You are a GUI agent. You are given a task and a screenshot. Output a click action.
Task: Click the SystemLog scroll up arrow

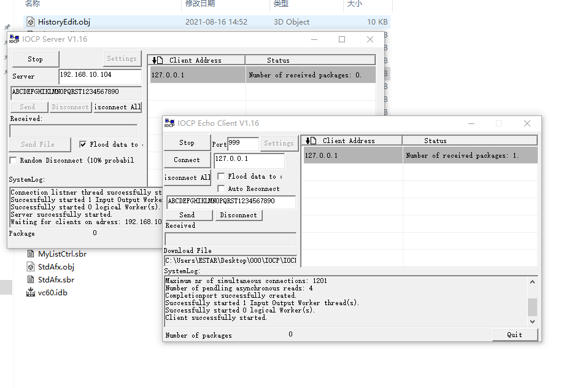[x=532, y=281]
